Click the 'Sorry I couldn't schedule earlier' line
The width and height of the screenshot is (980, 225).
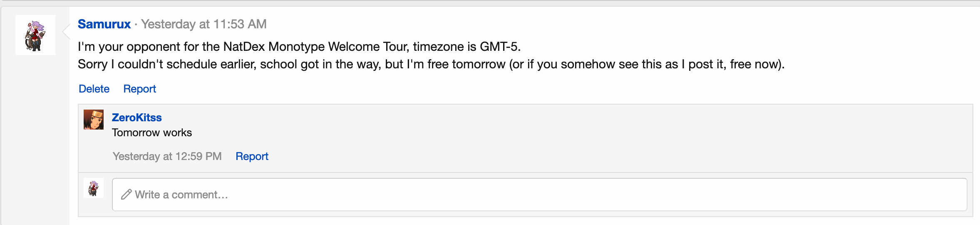point(431,64)
